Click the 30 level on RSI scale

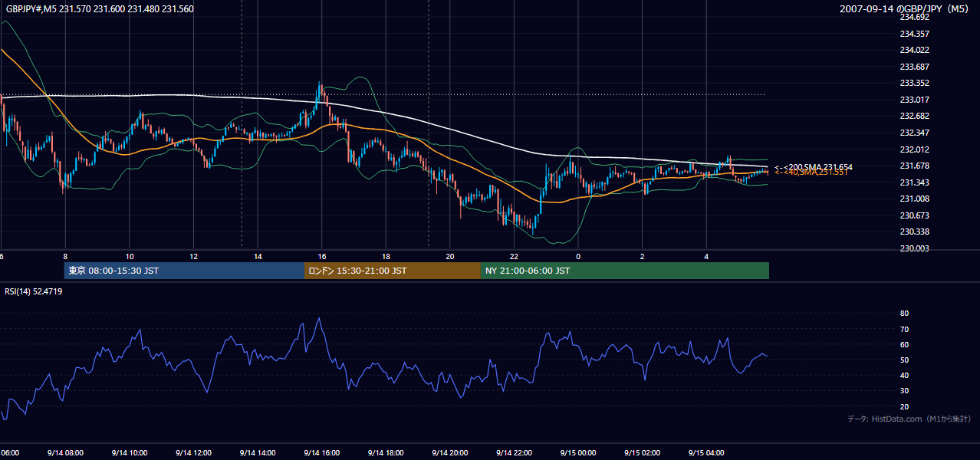click(x=904, y=391)
